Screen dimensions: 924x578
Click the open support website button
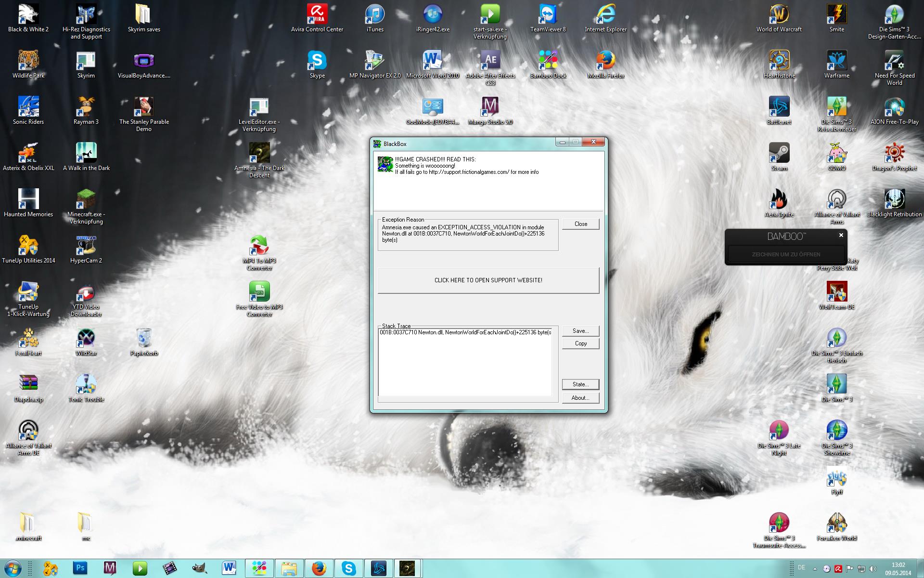pos(488,280)
